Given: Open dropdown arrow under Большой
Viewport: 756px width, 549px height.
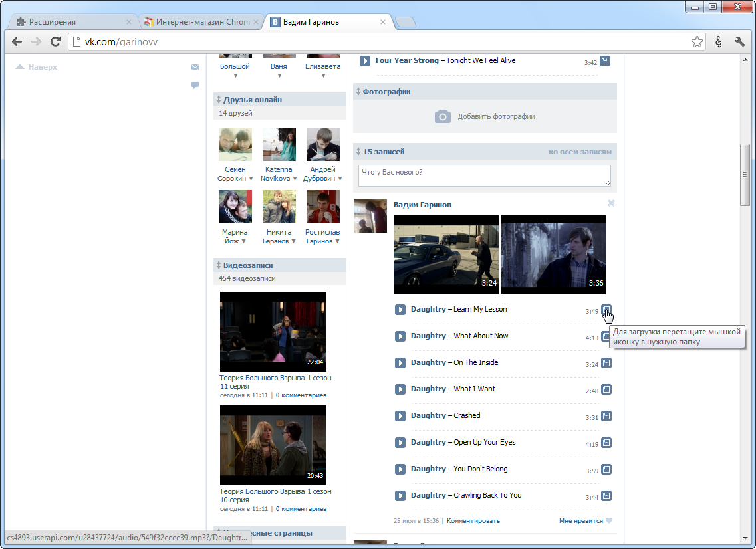Looking at the screenshot, I should (x=236, y=76).
